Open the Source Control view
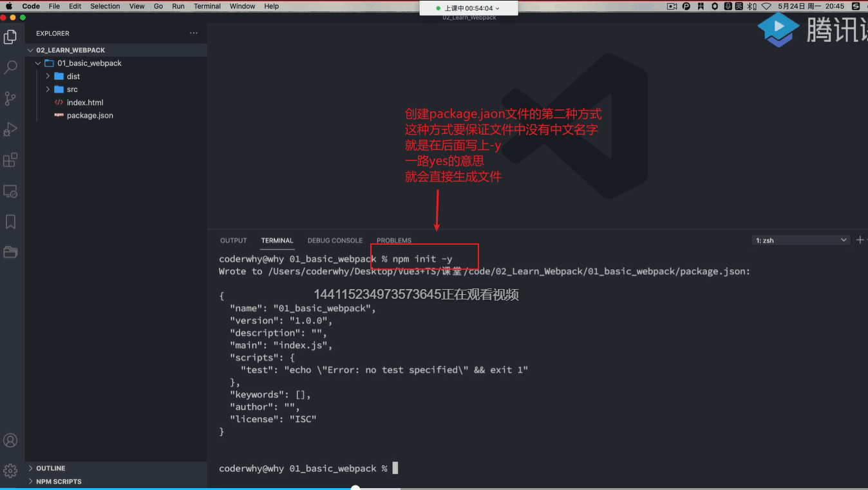The image size is (868, 490). (x=10, y=98)
